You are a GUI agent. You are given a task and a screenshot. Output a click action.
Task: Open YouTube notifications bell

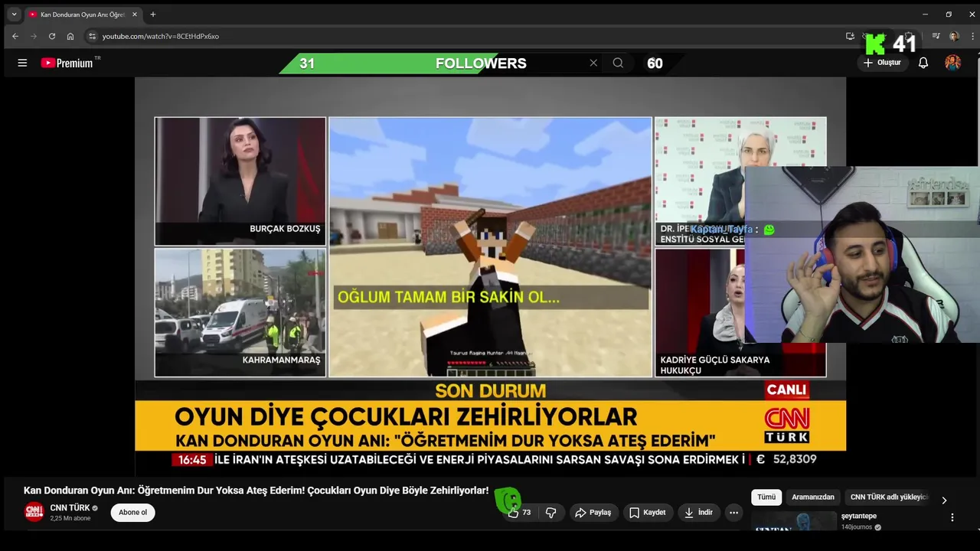[x=923, y=63]
